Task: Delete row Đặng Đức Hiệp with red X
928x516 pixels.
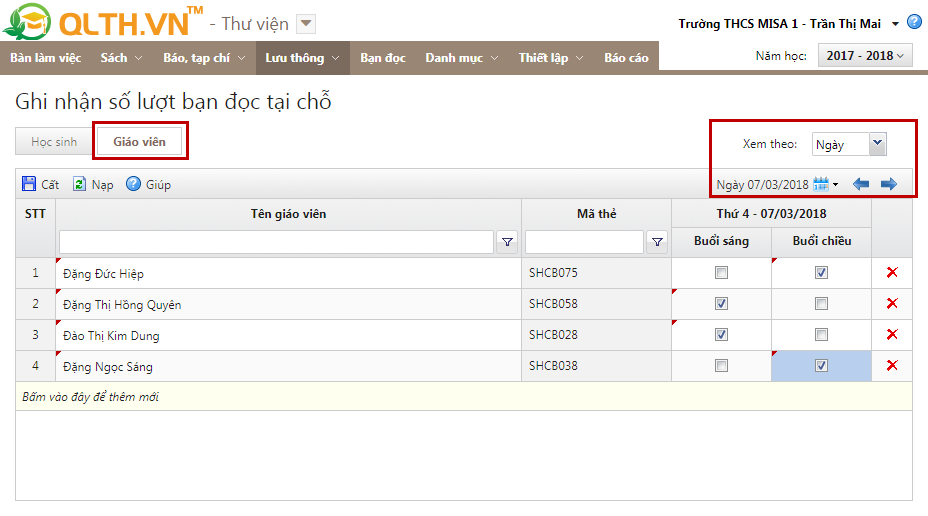Action: point(892,272)
